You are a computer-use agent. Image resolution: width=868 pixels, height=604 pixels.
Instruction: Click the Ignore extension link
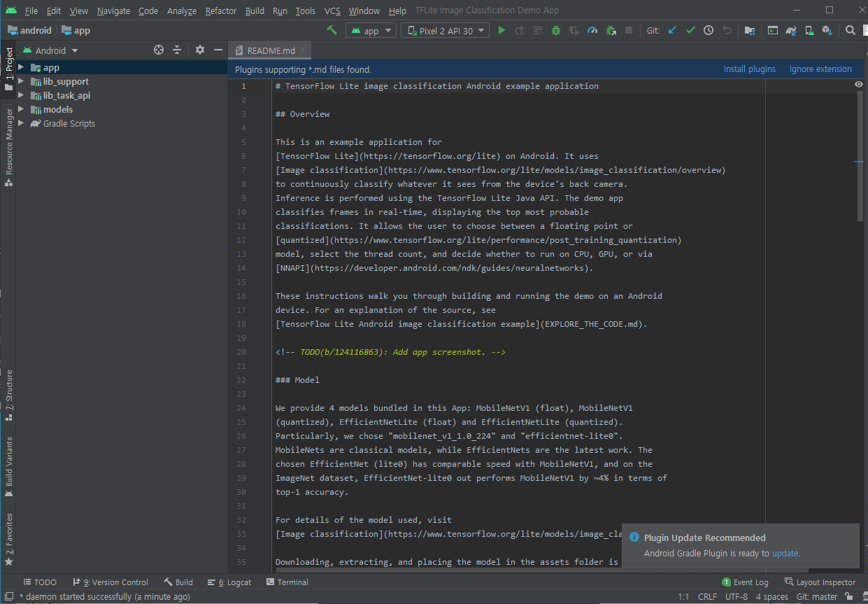pyautogui.click(x=820, y=69)
